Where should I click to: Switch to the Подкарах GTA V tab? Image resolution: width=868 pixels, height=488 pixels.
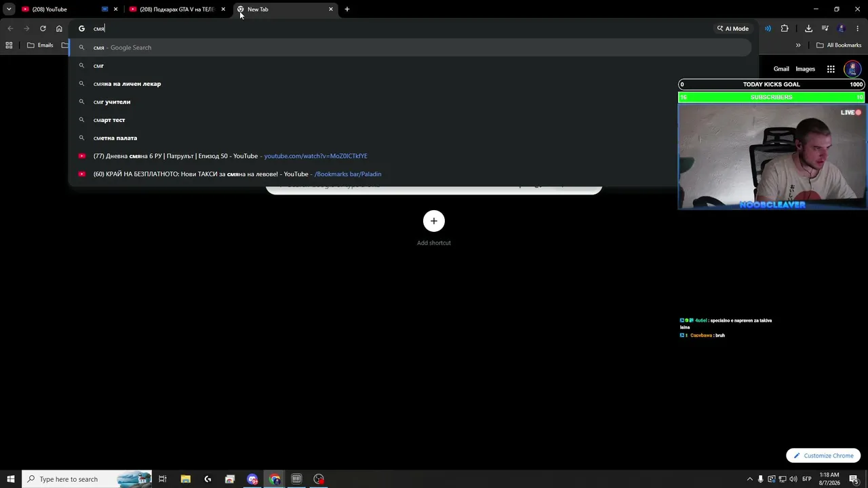click(x=178, y=9)
